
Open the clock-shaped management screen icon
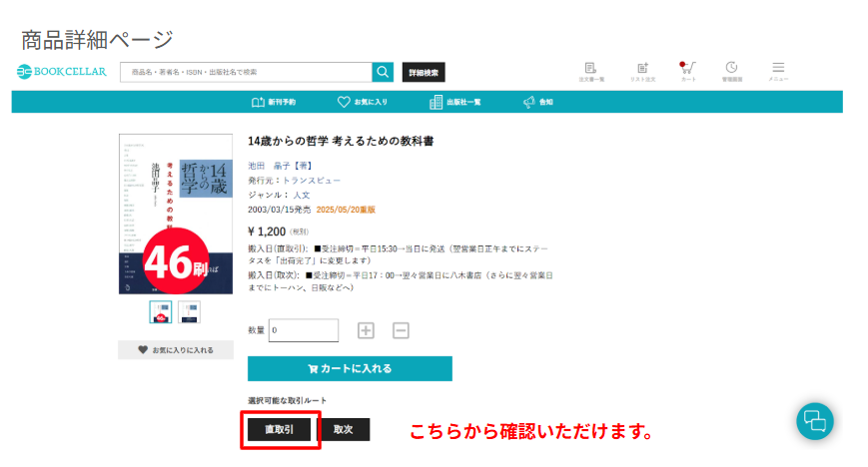(x=732, y=72)
